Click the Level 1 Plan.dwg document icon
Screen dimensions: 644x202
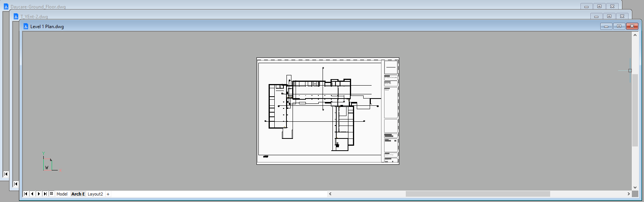[x=26, y=27]
